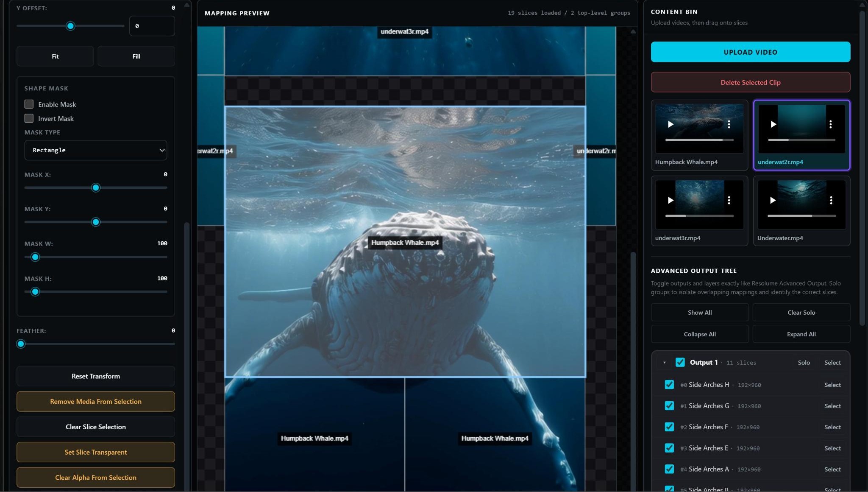Click the Upload Video button
The width and height of the screenshot is (868, 492).
click(x=751, y=52)
